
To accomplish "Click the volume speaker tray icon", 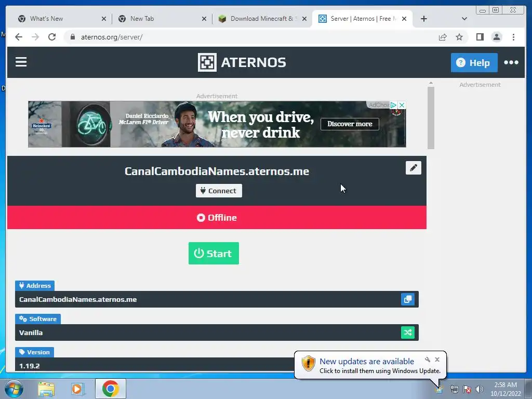I will 479,389.
